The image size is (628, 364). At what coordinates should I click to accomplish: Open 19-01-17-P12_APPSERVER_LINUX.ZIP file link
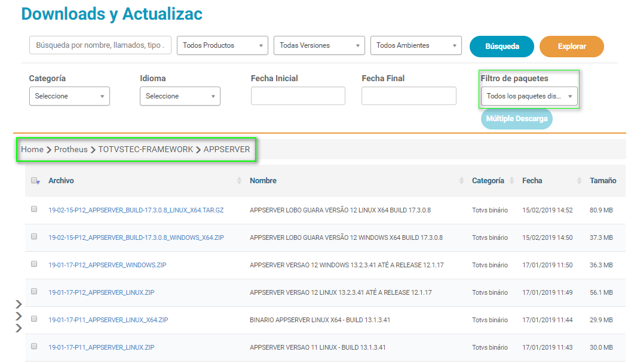(x=102, y=292)
